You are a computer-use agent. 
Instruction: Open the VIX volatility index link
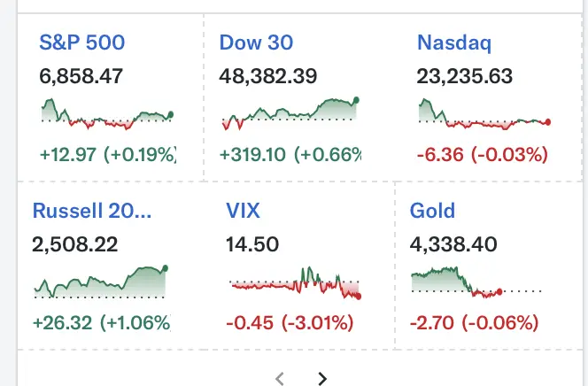click(244, 211)
